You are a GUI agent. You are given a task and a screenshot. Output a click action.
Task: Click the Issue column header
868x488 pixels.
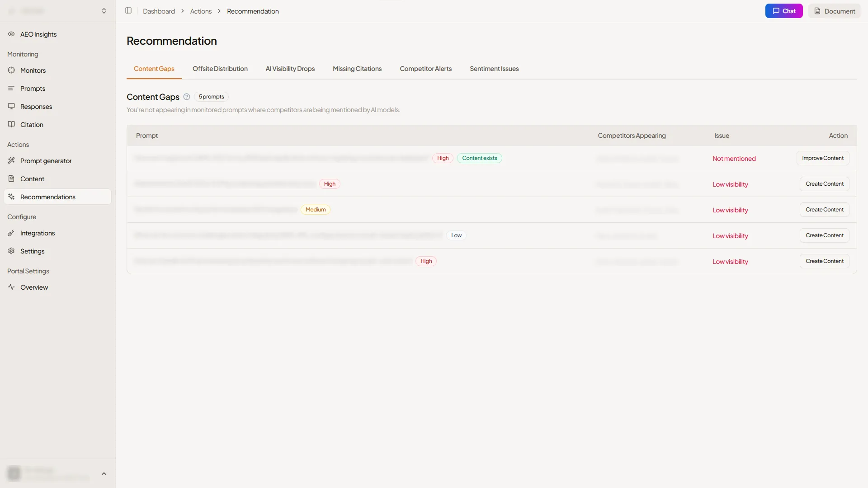click(722, 136)
